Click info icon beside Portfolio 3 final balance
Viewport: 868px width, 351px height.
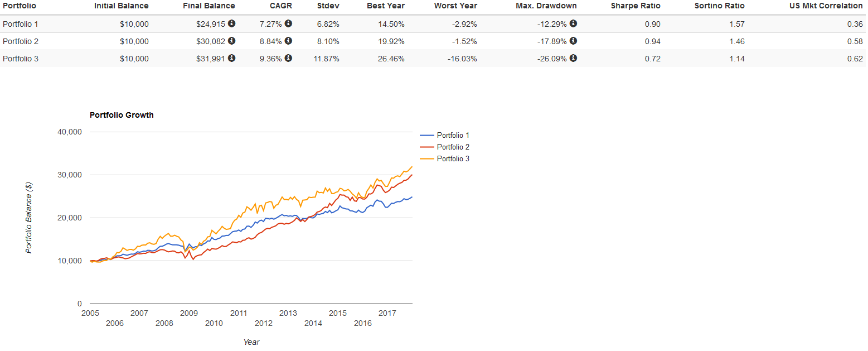pyautogui.click(x=231, y=58)
